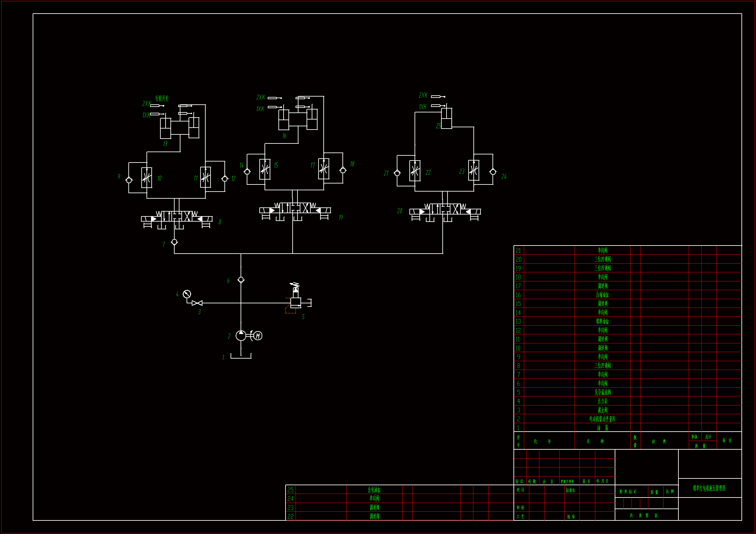The image size is (756, 534).
Task: Click the oil tank symbol labeled 1
Action: tap(241, 356)
